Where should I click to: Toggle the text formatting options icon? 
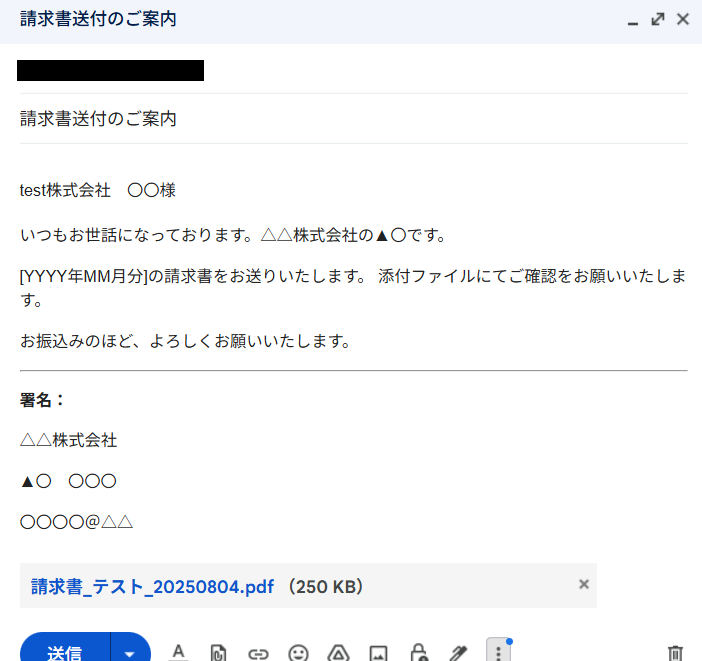[179, 652]
